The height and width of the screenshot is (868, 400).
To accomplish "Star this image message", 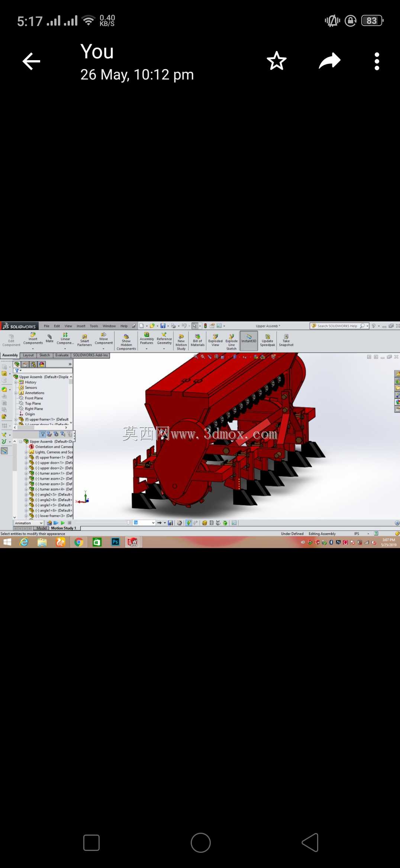I will click(277, 61).
